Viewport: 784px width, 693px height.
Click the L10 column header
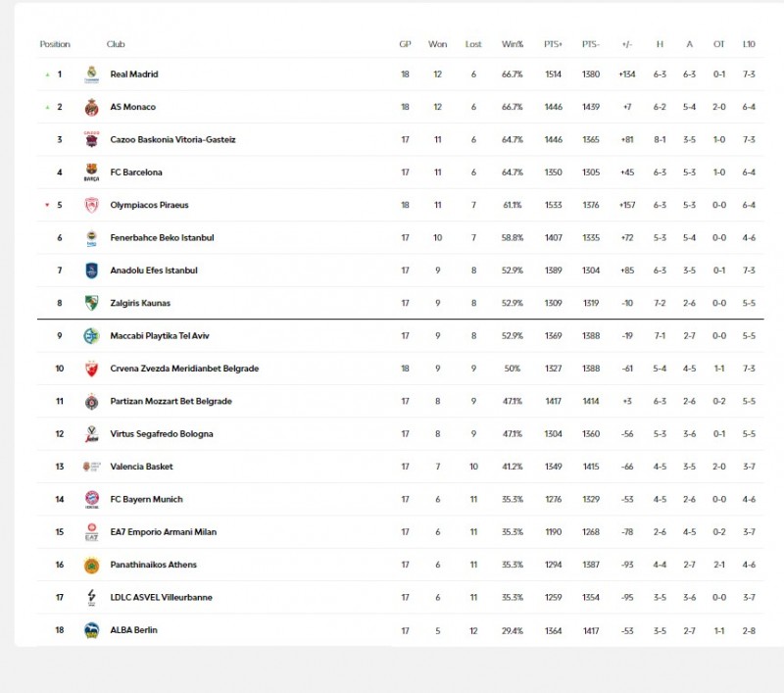(x=749, y=44)
